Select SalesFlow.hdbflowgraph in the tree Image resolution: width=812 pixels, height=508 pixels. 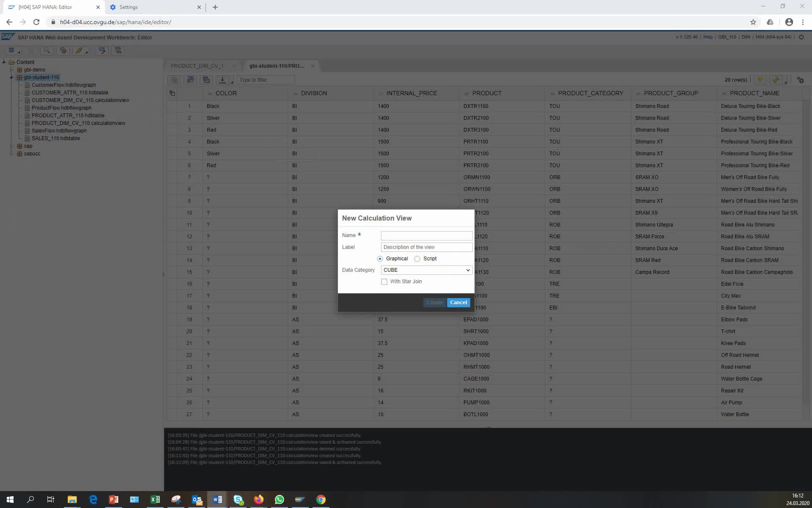tap(59, 131)
